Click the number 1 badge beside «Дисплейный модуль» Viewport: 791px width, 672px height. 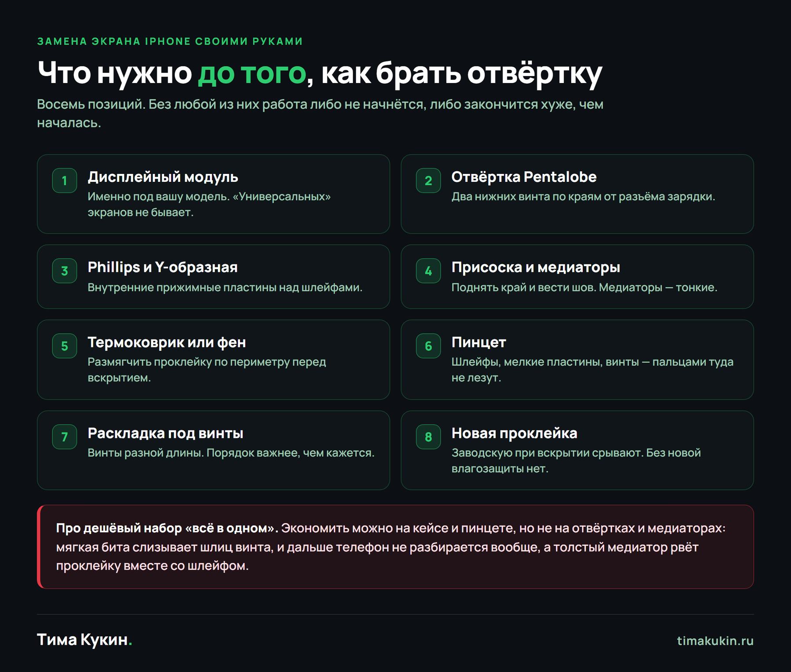pos(65,181)
